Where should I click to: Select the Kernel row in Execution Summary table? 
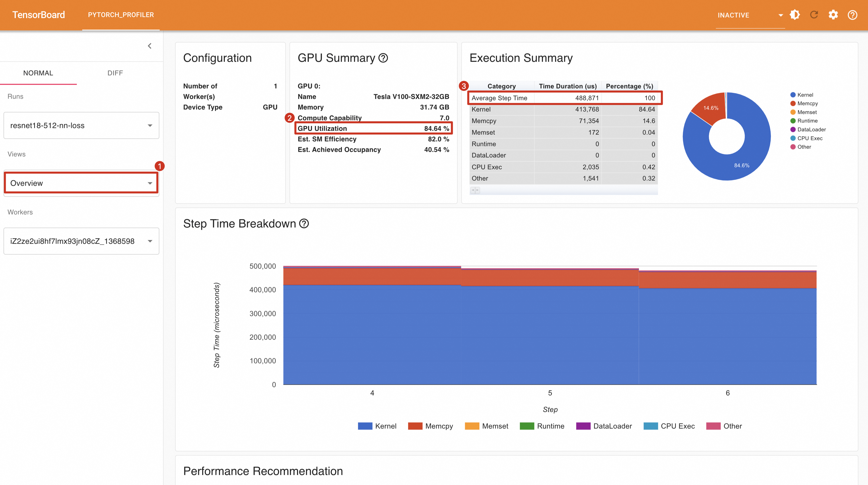tap(563, 109)
